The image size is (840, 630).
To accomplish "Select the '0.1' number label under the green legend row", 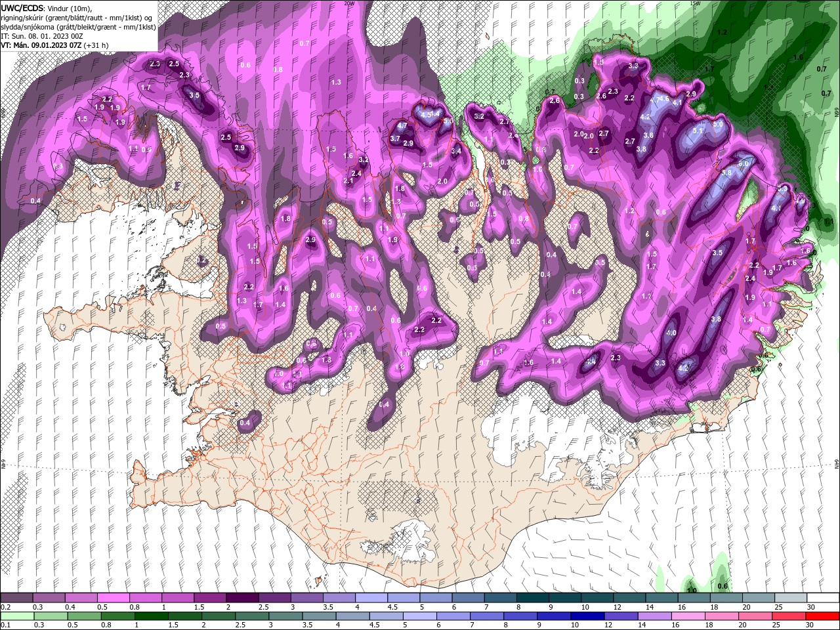I will click(x=5, y=625).
